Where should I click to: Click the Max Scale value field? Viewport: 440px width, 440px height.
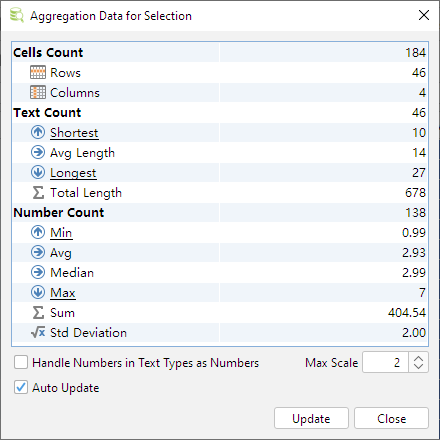(x=385, y=362)
